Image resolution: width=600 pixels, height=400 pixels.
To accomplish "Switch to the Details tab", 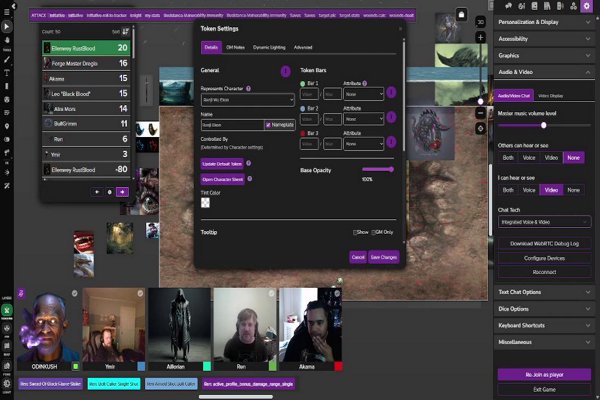I will pos(211,47).
